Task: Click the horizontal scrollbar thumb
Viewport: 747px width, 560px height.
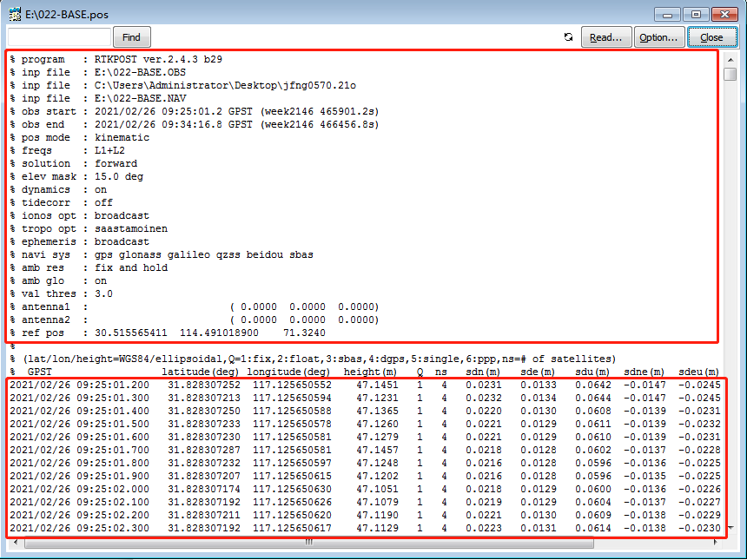Action: click(x=309, y=543)
